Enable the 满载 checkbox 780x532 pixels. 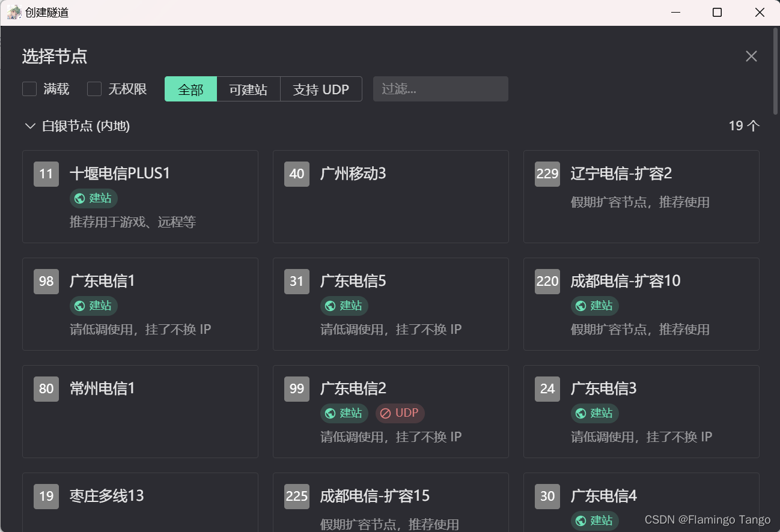pyautogui.click(x=29, y=89)
